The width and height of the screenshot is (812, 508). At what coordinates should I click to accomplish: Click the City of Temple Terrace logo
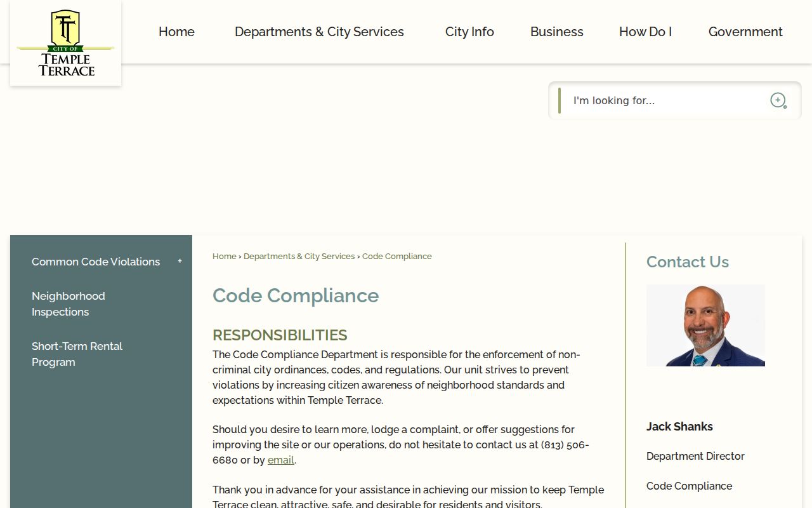tap(66, 43)
